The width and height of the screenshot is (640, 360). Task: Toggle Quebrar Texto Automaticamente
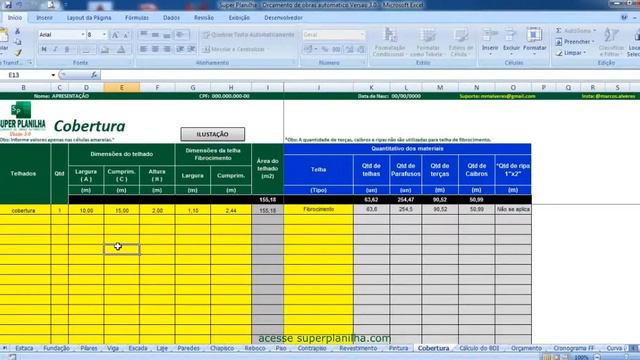pos(249,35)
